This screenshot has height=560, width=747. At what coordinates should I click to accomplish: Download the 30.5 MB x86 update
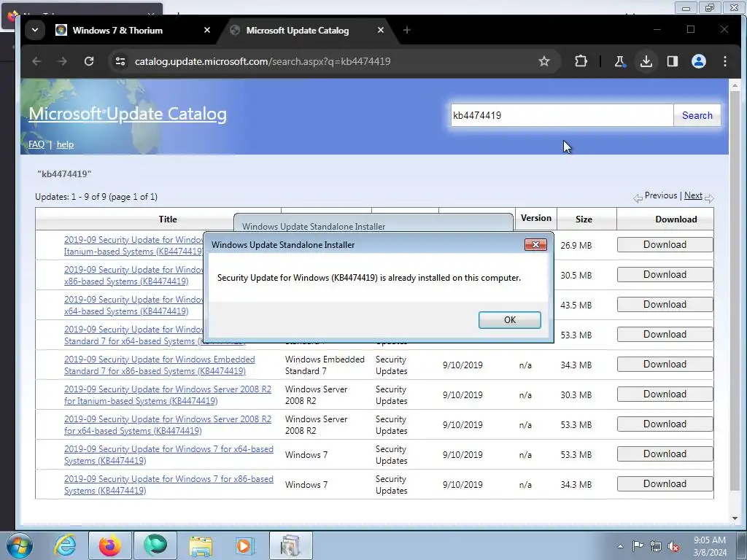[x=665, y=275]
